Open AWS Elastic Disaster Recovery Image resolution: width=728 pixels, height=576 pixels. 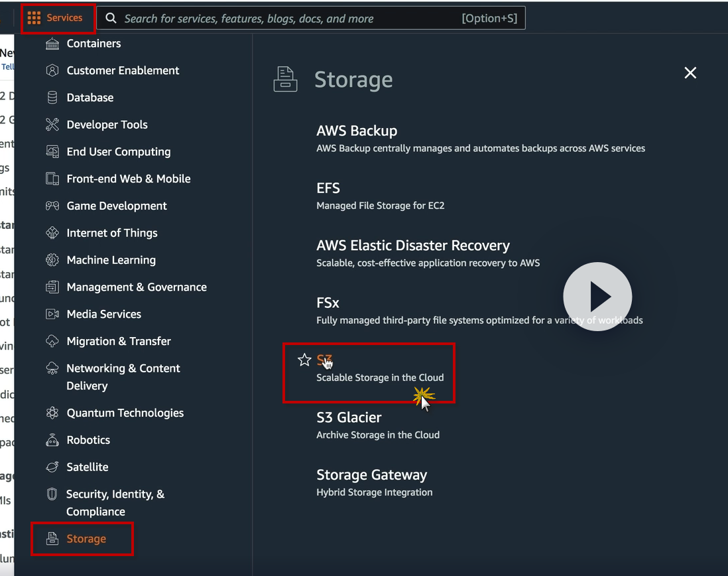tap(413, 246)
